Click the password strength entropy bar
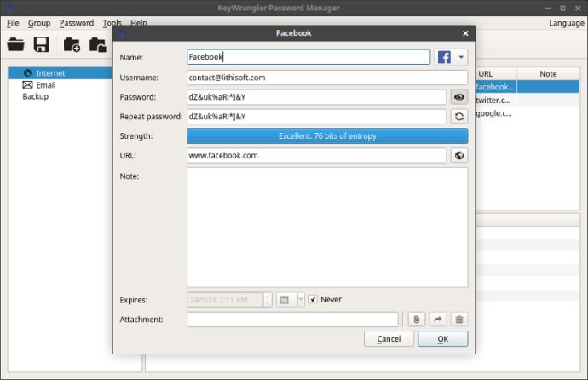This screenshot has height=380, width=588. (327, 136)
